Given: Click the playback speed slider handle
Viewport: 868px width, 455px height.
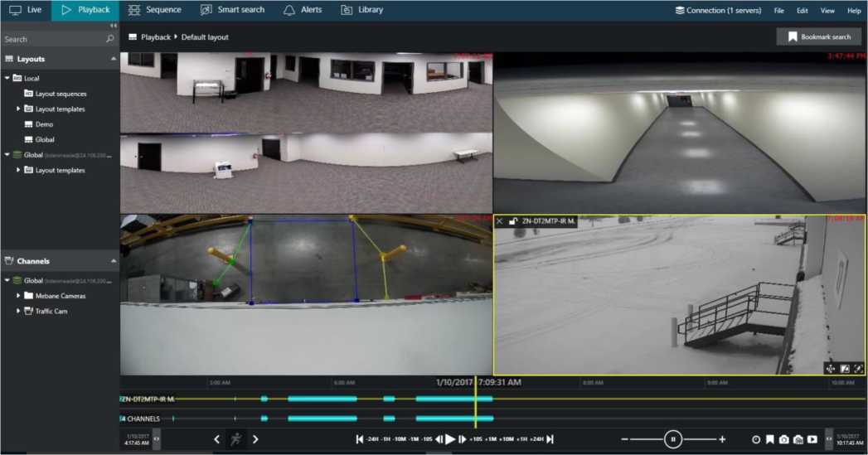Looking at the screenshot, I should 673,439.
